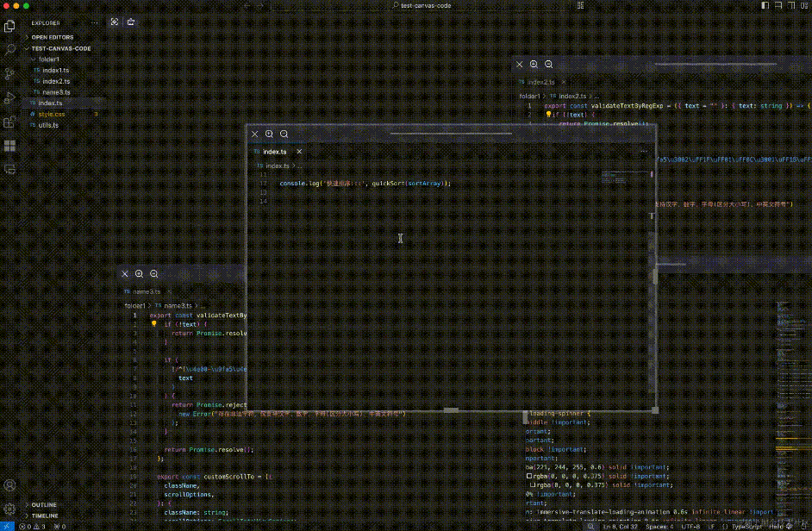
Task: Change indentation via Spaces: 4
Action: pos(659,527)
